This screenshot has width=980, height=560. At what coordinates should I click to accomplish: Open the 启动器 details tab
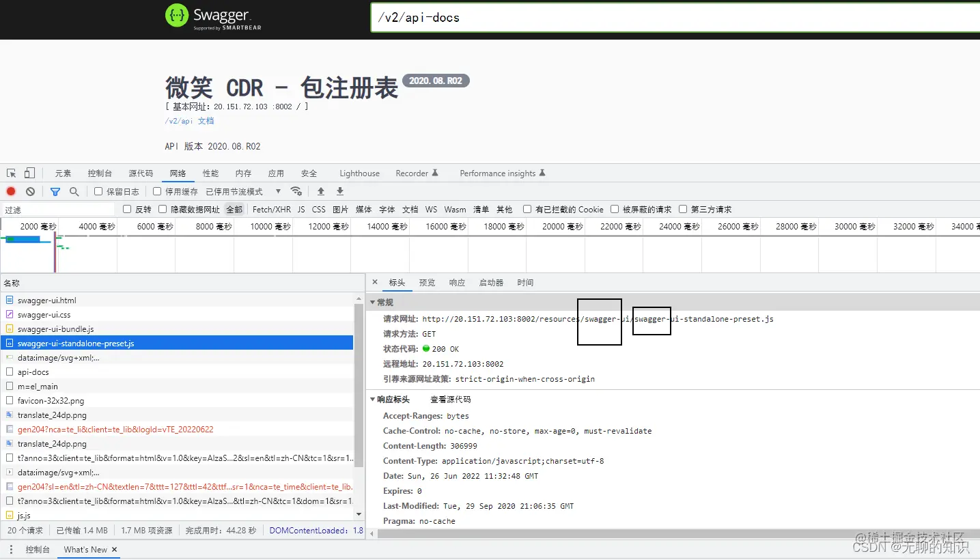coord(491,283)
